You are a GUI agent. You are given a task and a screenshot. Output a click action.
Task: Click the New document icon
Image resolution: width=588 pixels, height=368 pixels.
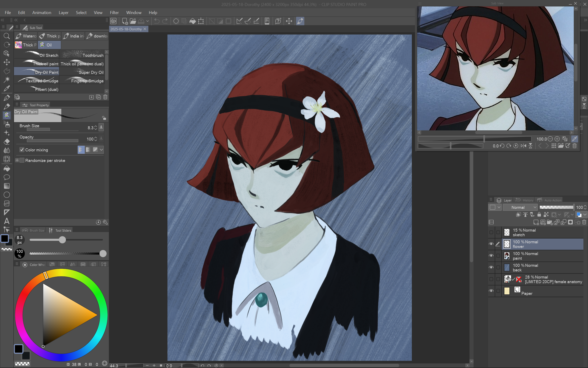125,21
